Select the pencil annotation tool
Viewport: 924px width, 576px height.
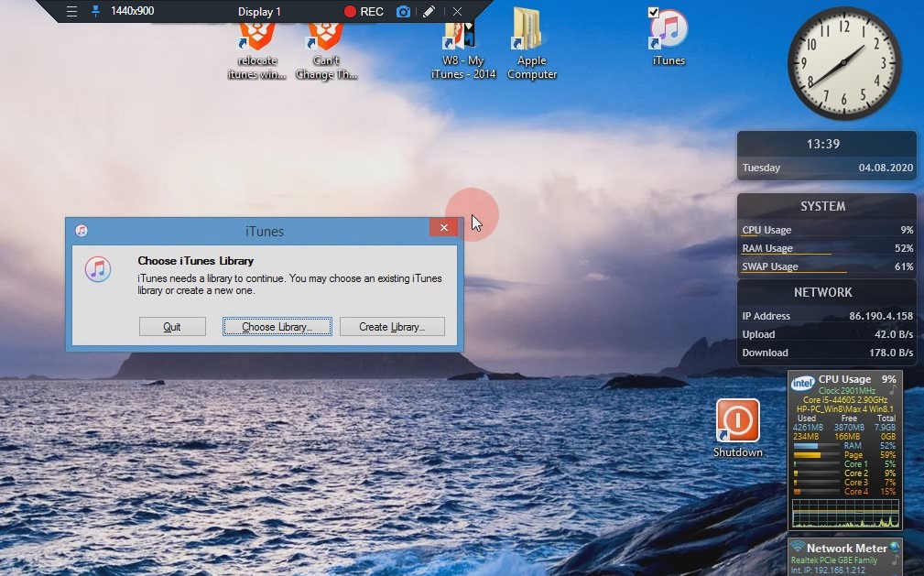tap(429, 11)
